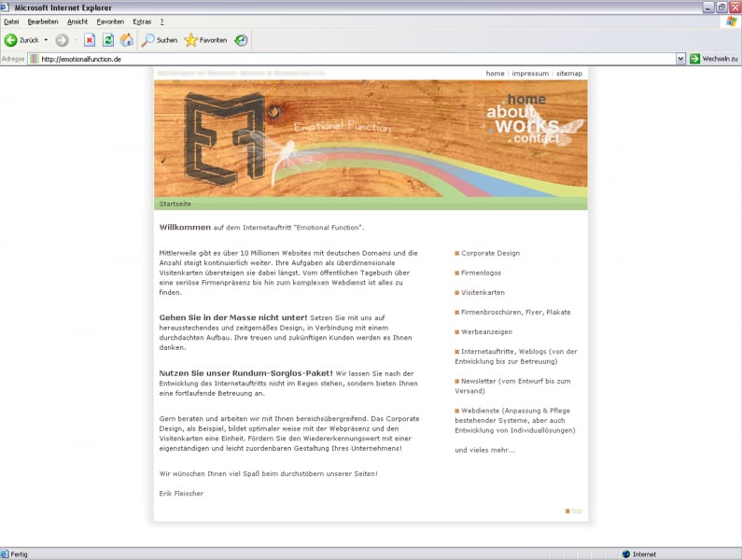Screen dimensions: 742x560
Task: Open contact in the banner navigation
Action: (537, 138)
